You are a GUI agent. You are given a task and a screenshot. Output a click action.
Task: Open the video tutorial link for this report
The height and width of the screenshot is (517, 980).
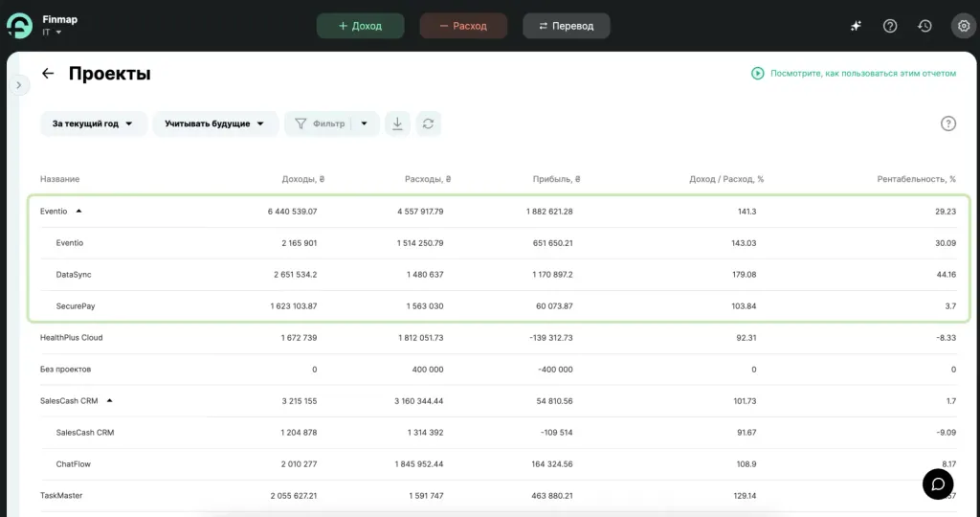[x=854, y=73]
